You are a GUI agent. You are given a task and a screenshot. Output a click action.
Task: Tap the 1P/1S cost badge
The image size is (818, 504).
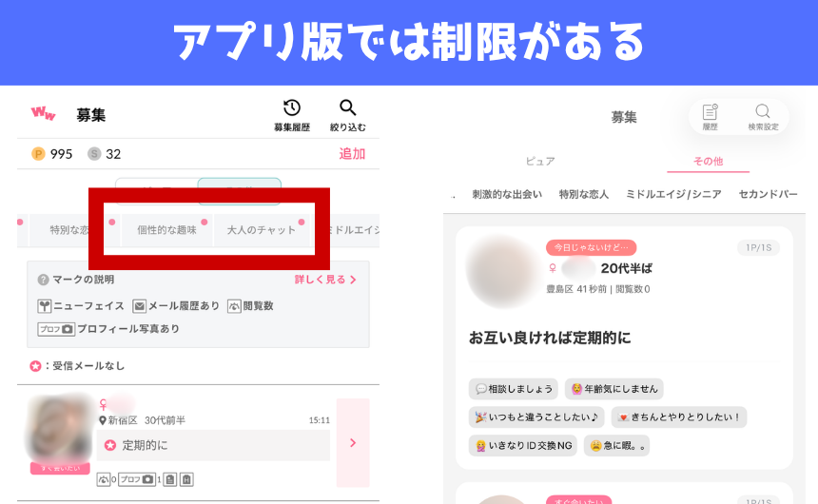[x=758, y=248]
